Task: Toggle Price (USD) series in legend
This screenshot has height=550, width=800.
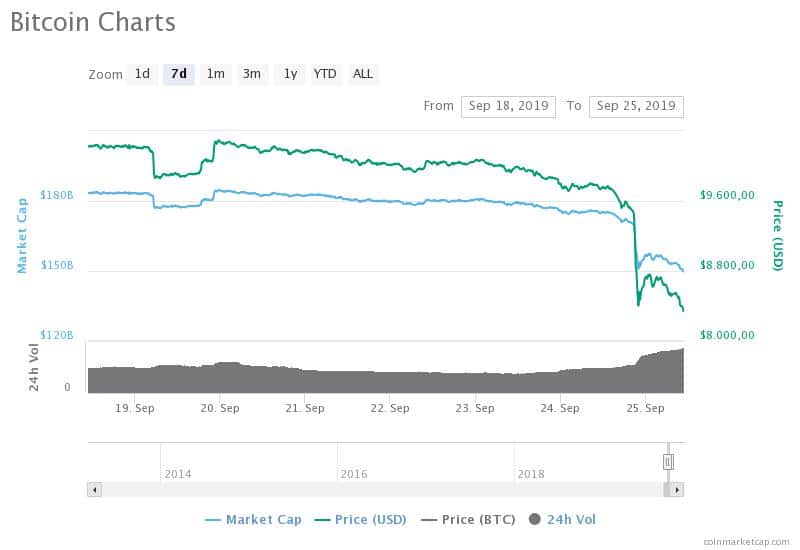Action: coord(361,520)
